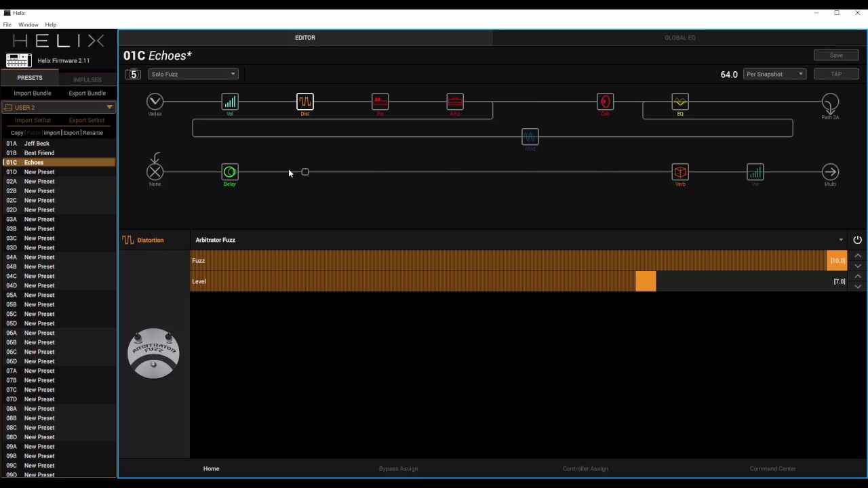Select the red block between Dist and Amp

(x=380, y=102)
